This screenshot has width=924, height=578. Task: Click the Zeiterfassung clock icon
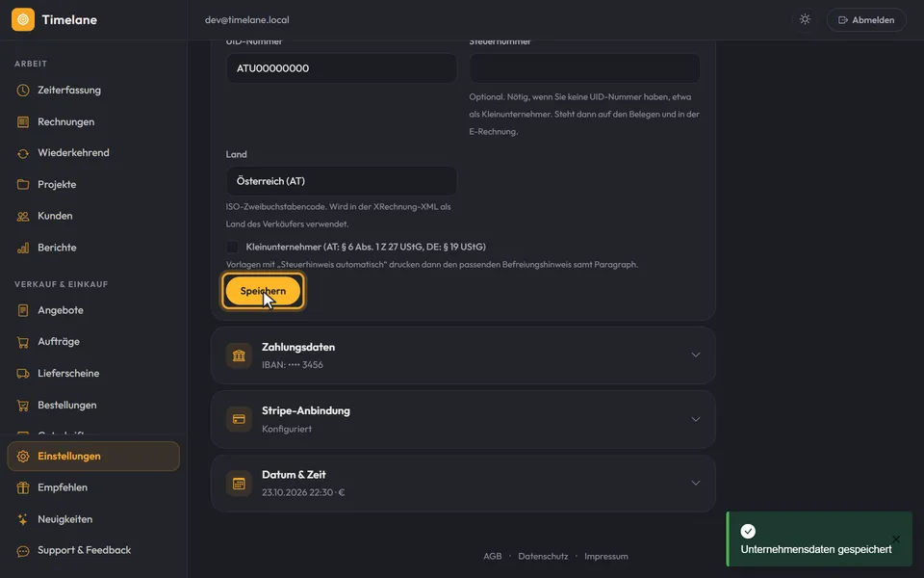point(23,91)
